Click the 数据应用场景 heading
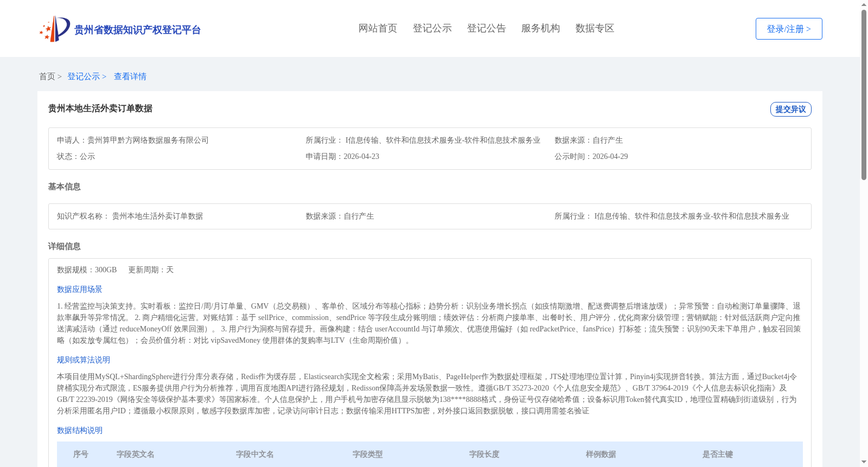The image size is (868, 467). pos(80,289)
